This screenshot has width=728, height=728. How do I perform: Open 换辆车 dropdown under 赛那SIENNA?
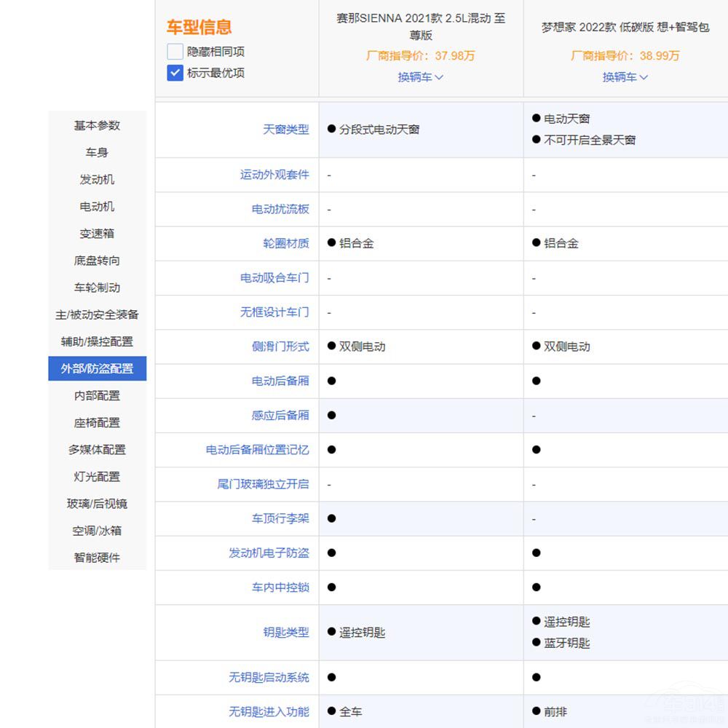[419, 77]
